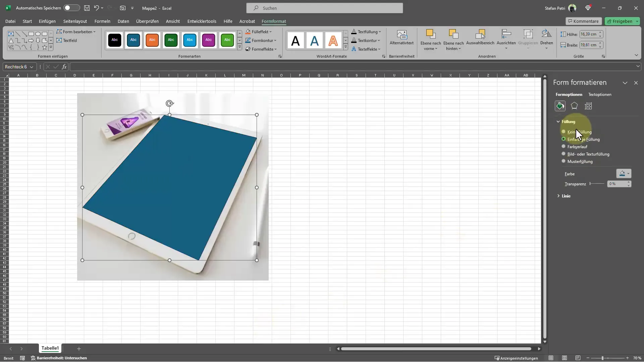Click Ebene nach hinten icon
The image size is (644, 362).
point(453,34)
